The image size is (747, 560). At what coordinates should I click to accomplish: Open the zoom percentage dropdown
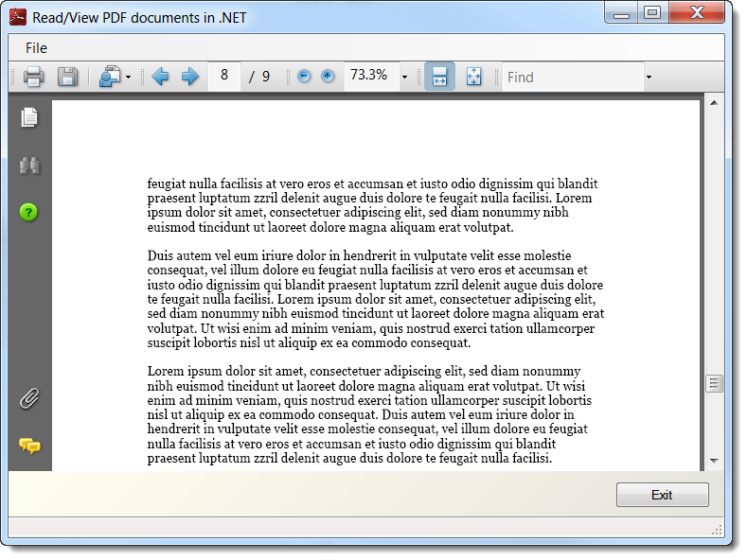coord(404,78)
